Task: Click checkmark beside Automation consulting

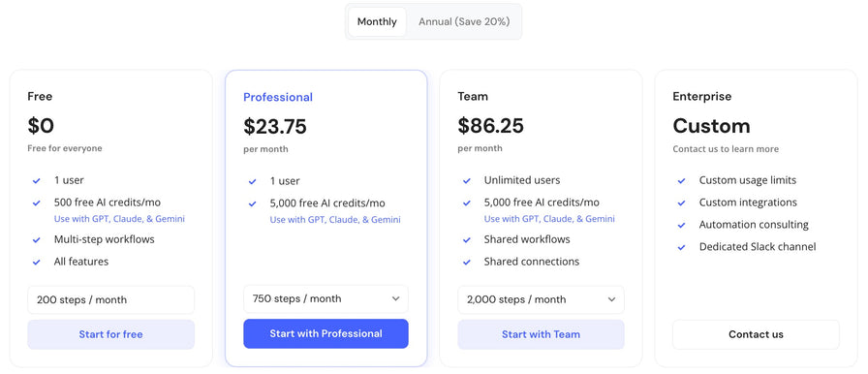Action: [681, 225]
